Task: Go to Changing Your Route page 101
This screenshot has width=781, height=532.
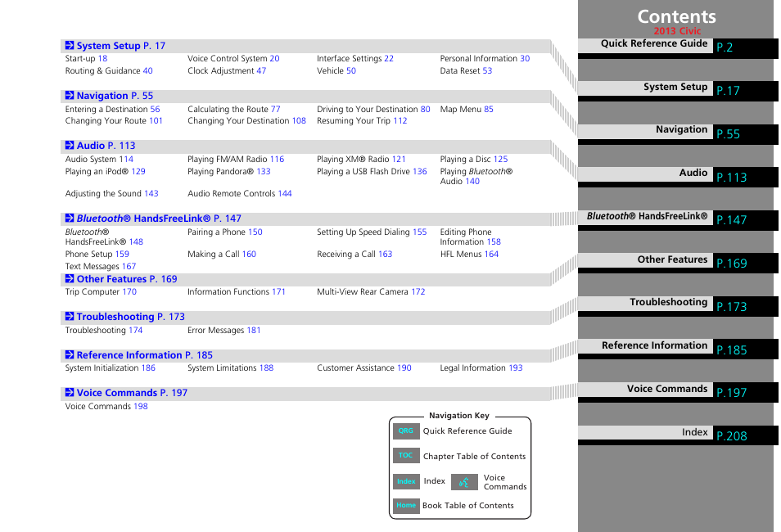Action: pos(114,120)
